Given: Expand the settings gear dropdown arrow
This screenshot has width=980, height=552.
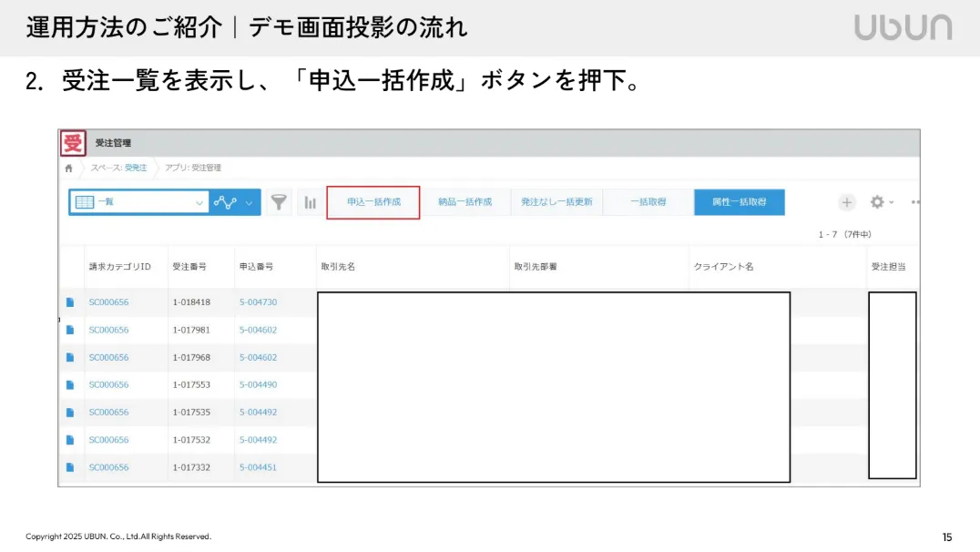Looking at the screenshot, I should (x=892, y=202).
